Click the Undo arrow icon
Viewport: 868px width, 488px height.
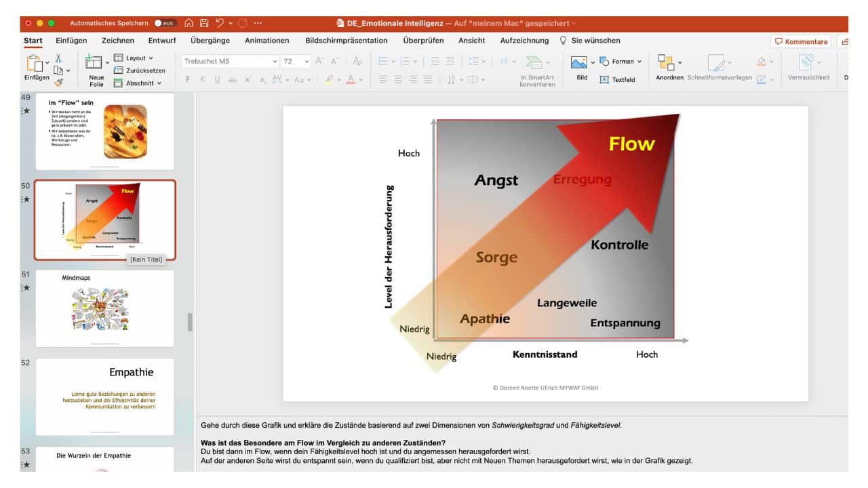[x=220, y=23]
